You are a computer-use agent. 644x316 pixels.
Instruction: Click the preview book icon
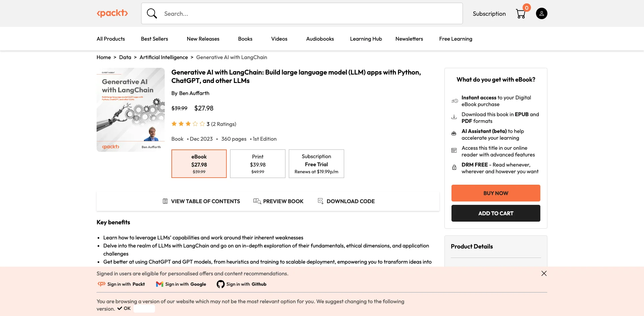click(x=257, y=201)
